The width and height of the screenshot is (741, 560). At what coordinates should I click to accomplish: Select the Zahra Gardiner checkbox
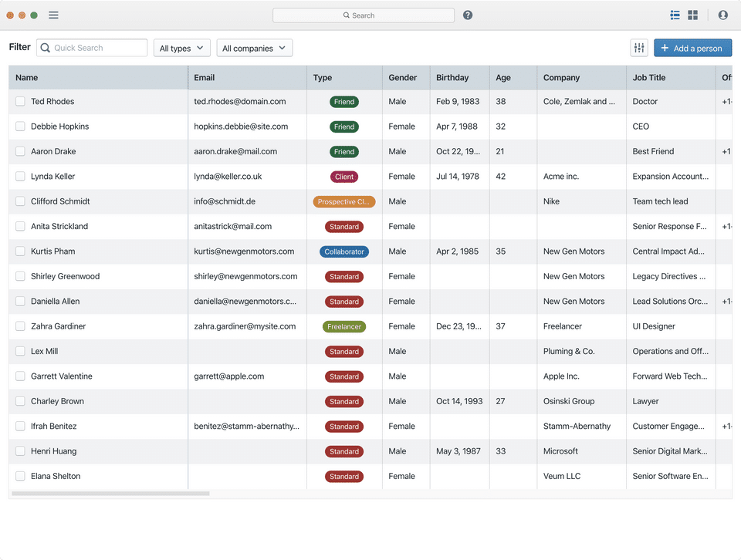pos(20,326)
